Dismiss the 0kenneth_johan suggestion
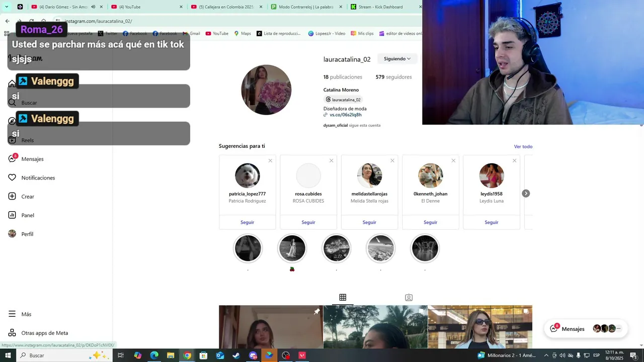This screenshot has width=644, height=362. pyautogui.click(x=453, y=161)
